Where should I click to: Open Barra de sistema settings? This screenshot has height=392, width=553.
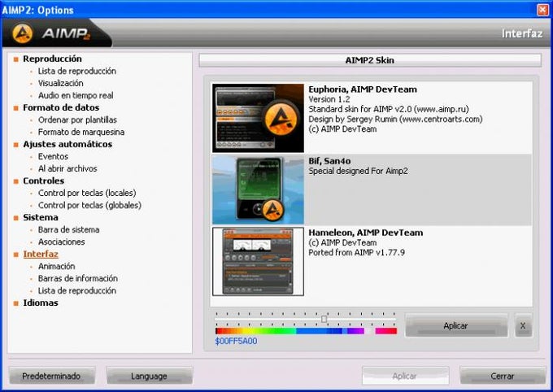click(x=68, y=229)
